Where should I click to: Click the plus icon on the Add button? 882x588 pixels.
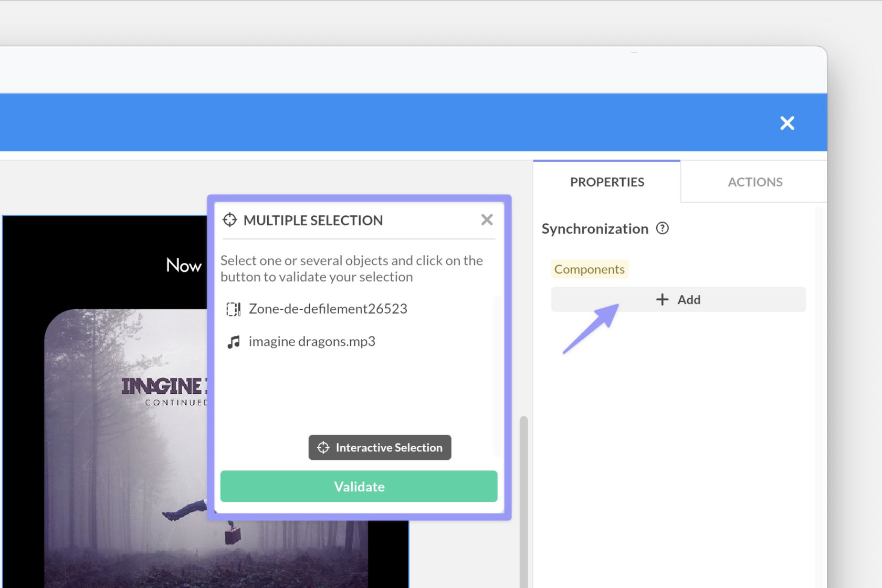(x=663, y=299)
